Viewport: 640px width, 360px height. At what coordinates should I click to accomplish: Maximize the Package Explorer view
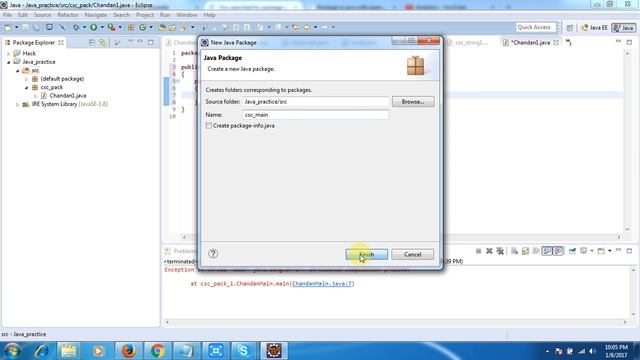coord(151,42)
